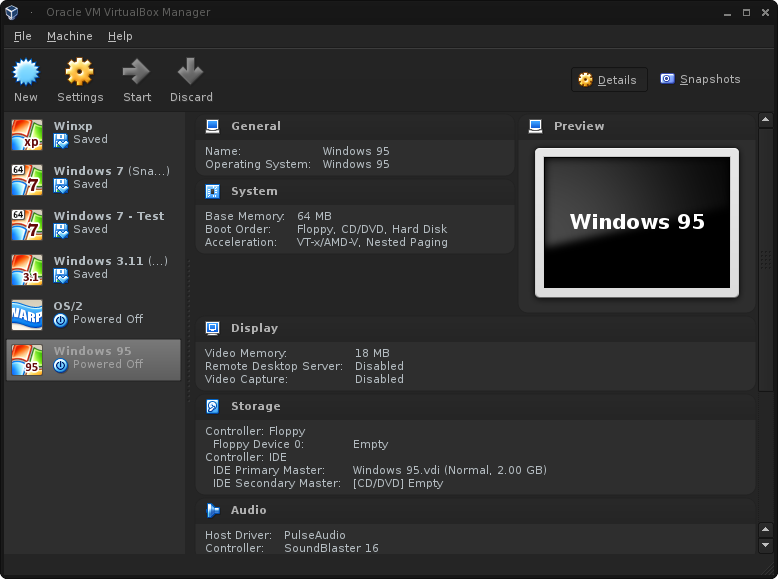Switch to the Snapshots view
This screenshot has width=778, height=579.
click(700, 79)
